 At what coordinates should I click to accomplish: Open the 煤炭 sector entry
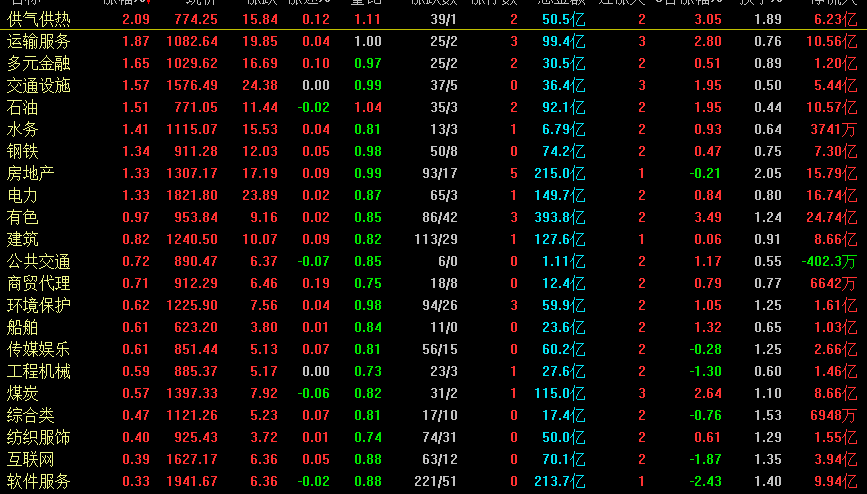(22, 393)
